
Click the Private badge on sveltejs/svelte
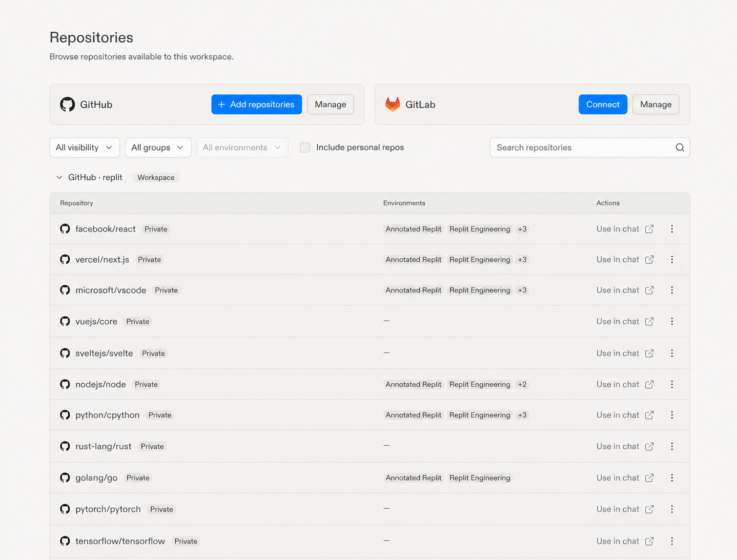pos(153,353)
